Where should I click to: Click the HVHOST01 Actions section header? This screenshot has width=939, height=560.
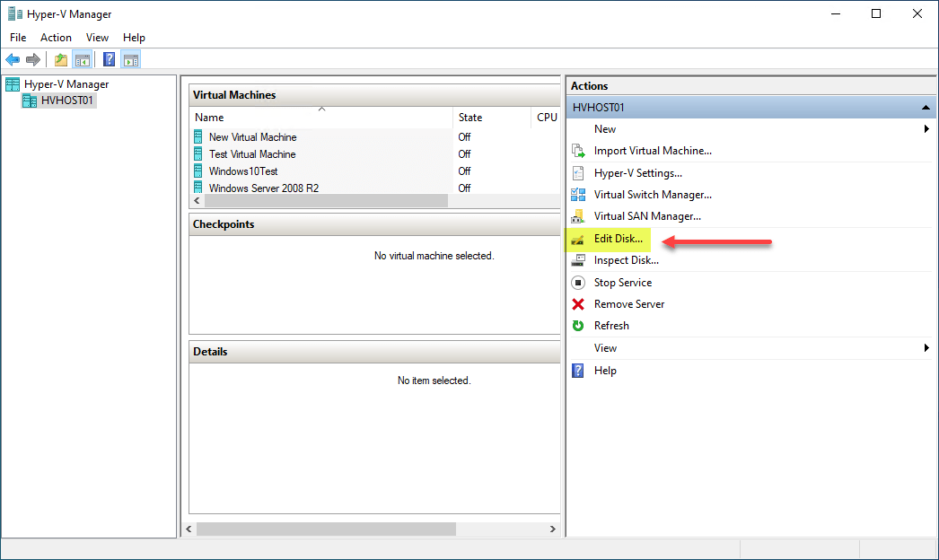point(751,107)
